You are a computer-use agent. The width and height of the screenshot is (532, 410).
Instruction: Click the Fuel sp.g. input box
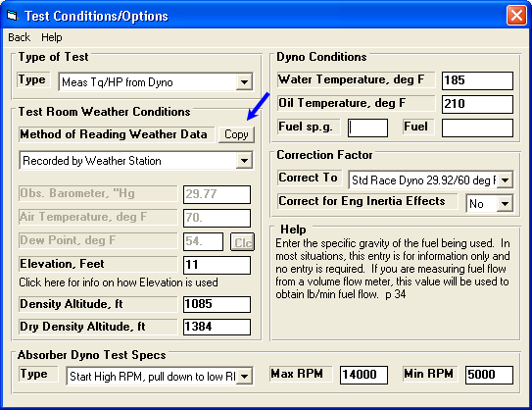[367, 128]
